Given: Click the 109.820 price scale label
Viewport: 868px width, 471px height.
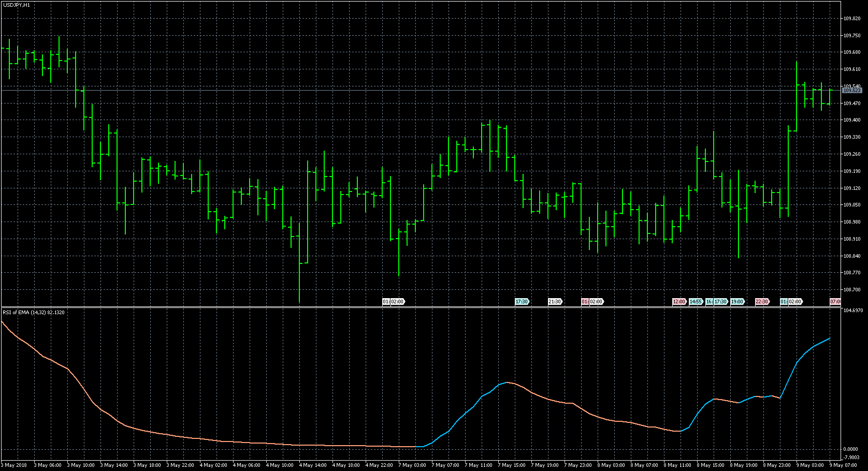Looking at the screenshot, I should click(852, 19).
